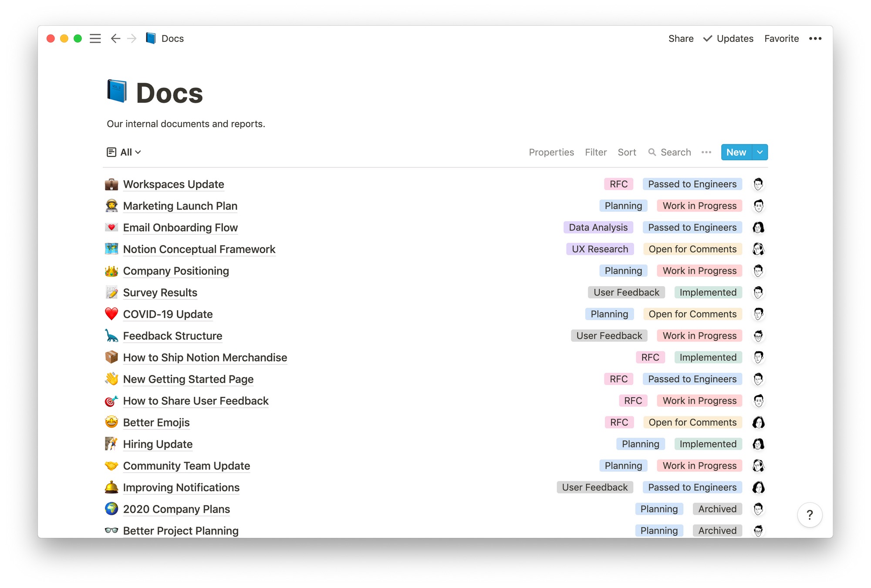Click the large Docs page title
This screenshot has width=871, height=588.
[169, 93]
